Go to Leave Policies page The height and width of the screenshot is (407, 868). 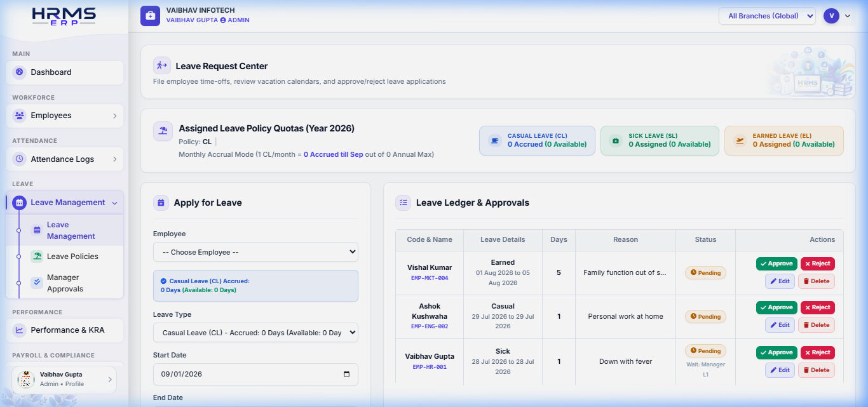[x=65, y=257]
